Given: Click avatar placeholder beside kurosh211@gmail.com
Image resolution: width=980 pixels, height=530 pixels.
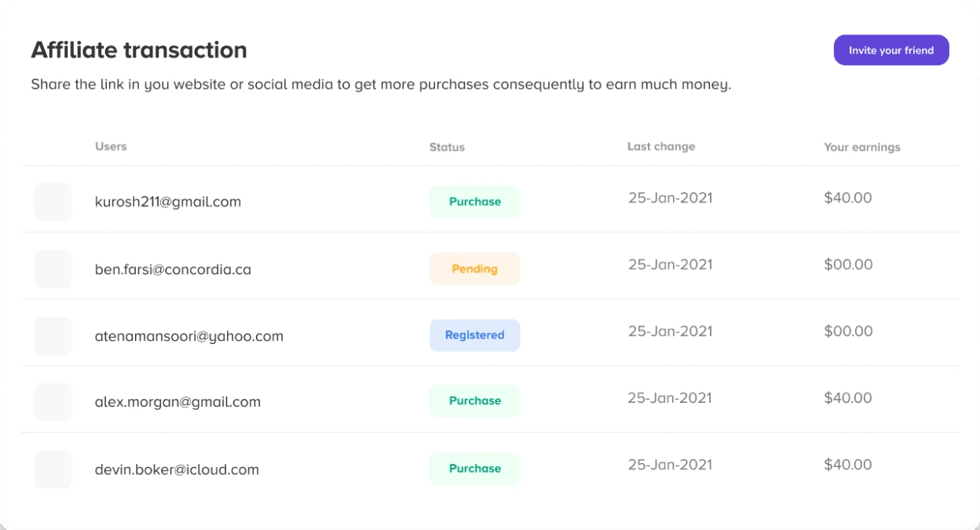Looking at the screenshot, I should point(53,202).
